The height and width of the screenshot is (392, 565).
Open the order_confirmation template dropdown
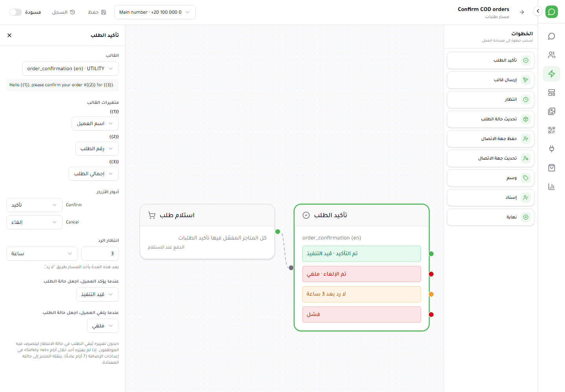(70, 69)
